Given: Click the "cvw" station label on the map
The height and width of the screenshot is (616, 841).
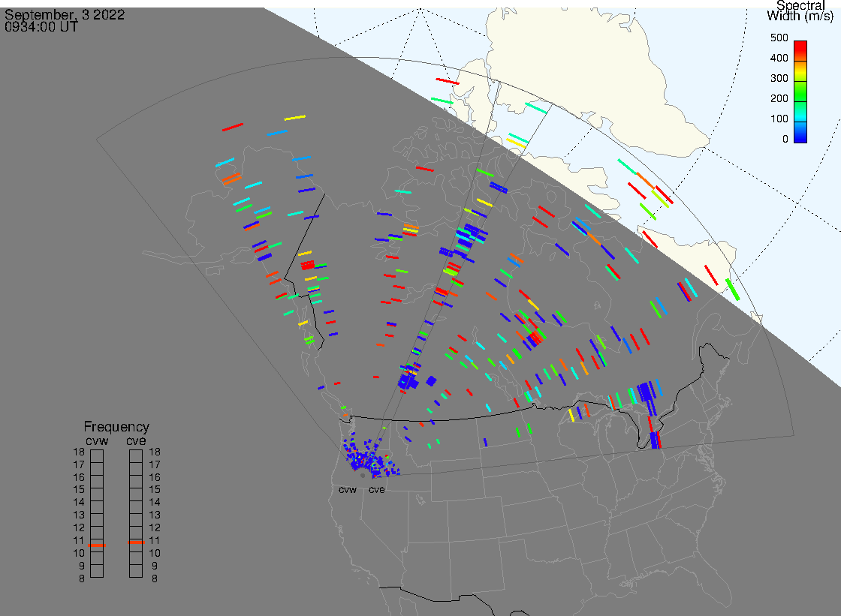Looking at the screenshot, I should 348,490.
